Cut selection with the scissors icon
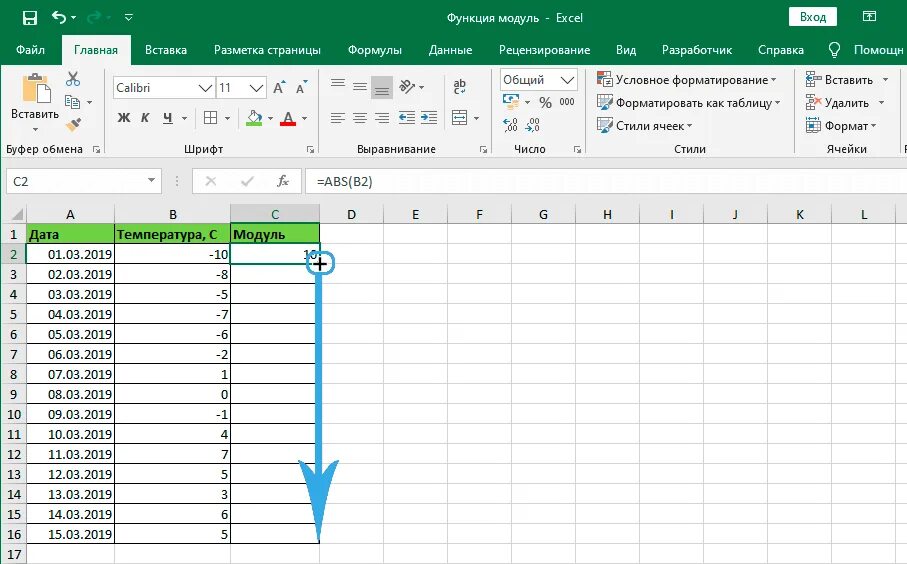The height and width of the screenshot is (564, 907). 73,79
